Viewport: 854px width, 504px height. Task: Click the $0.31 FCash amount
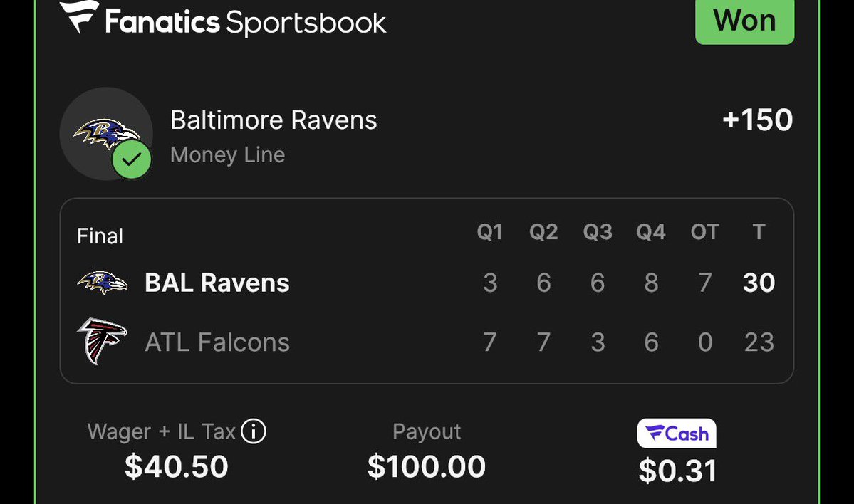(677, 471)
